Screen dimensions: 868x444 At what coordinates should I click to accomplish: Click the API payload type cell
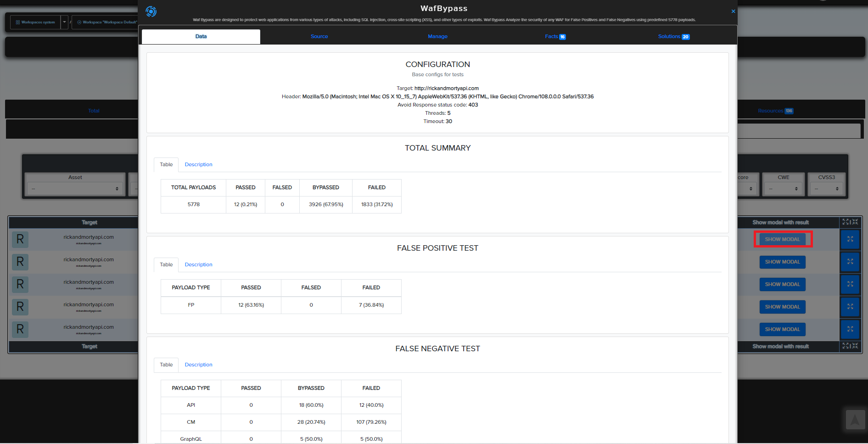[x=191, y=405]
